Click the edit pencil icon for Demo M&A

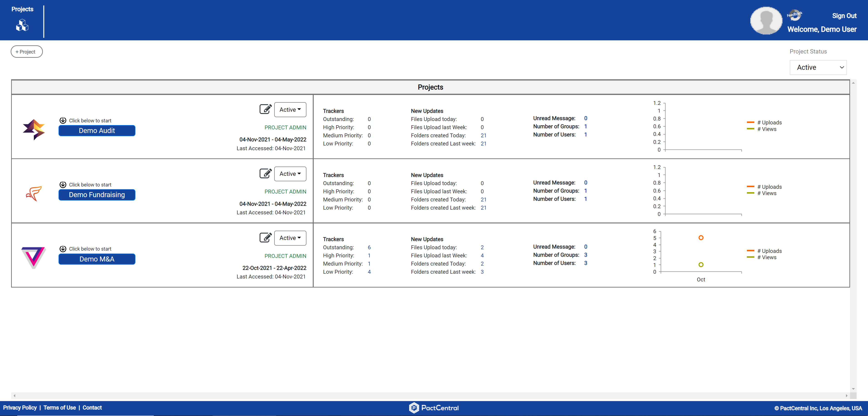tap(265, 238)
